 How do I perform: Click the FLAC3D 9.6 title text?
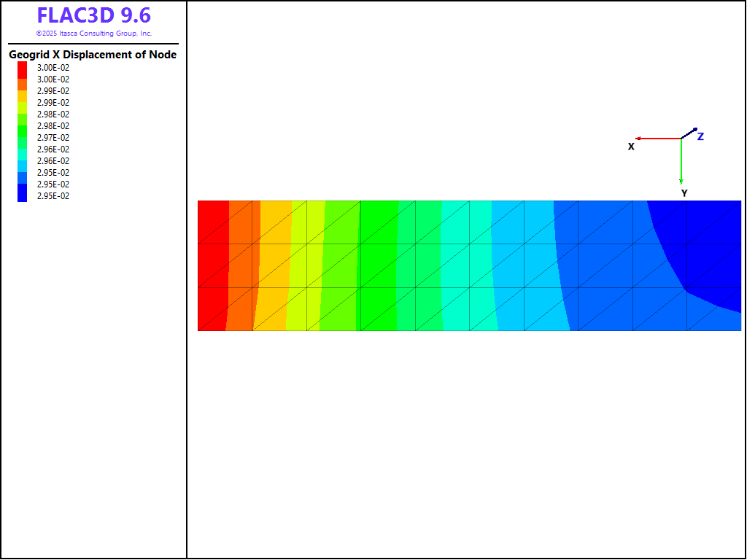point(93,16)
